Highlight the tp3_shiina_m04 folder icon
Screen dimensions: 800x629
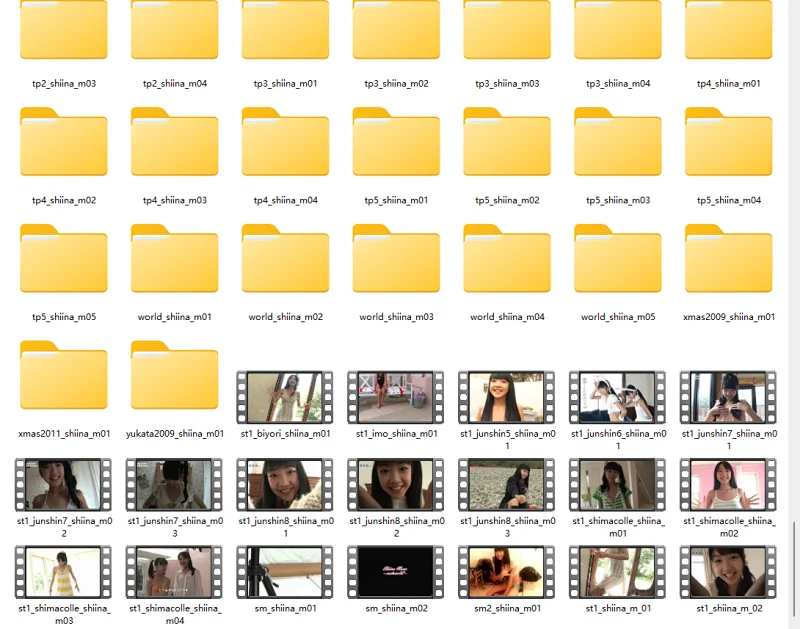618,30
